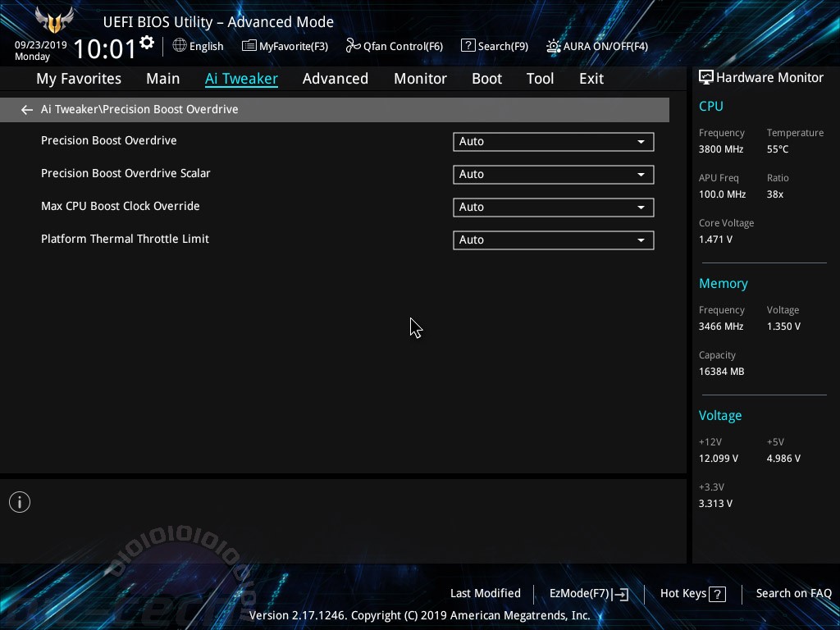Click the Platform Thermal Throttle Limit label

[126, 239]
